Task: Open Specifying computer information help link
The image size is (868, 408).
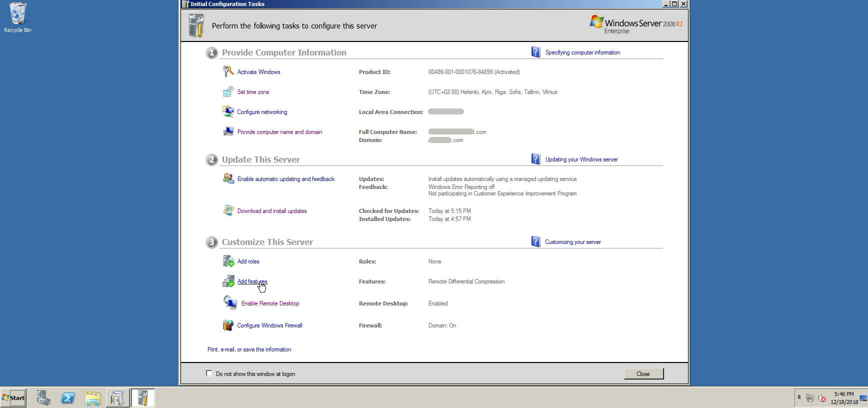Action: [582, 52]
